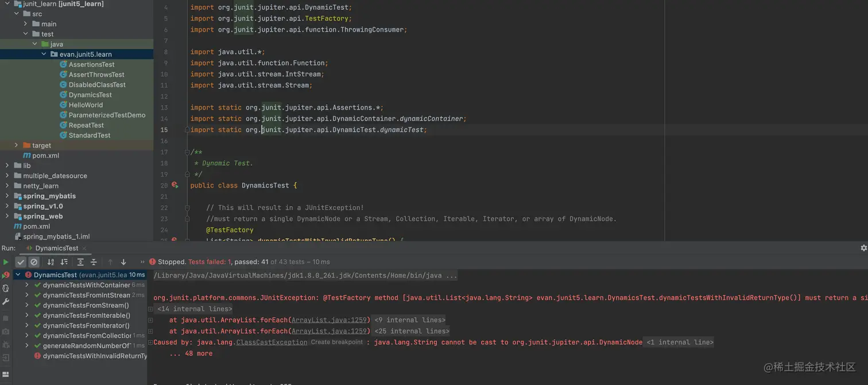The width and height of the screenshot is (868, 385).
Task: Expand the lib folder
Action: (7, 165)
